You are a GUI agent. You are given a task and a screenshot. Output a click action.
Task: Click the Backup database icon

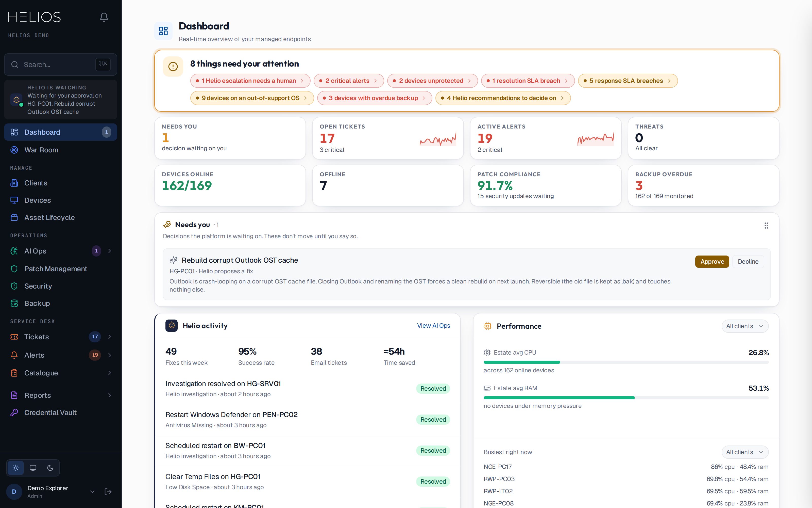[x=14, y=303]
